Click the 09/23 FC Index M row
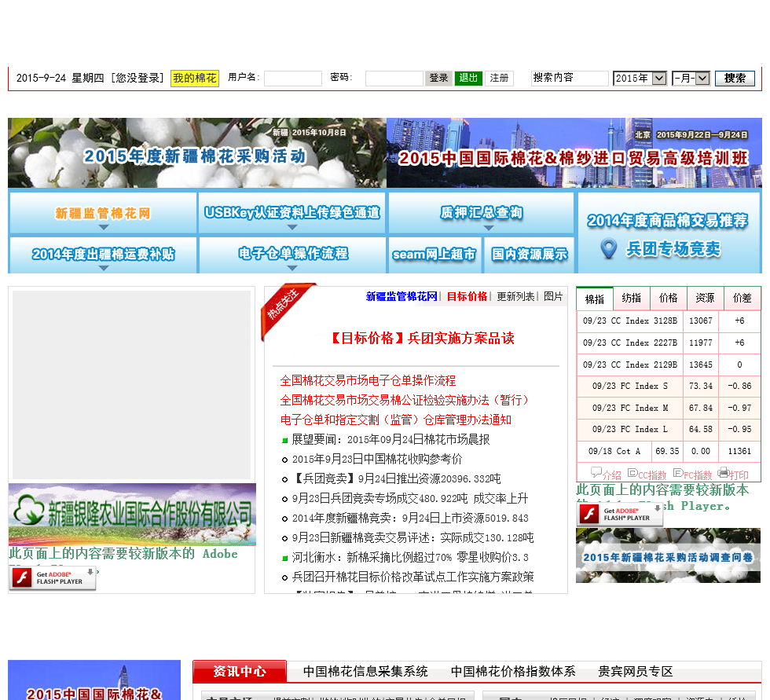770x700 pixels. tap(669, 408)
